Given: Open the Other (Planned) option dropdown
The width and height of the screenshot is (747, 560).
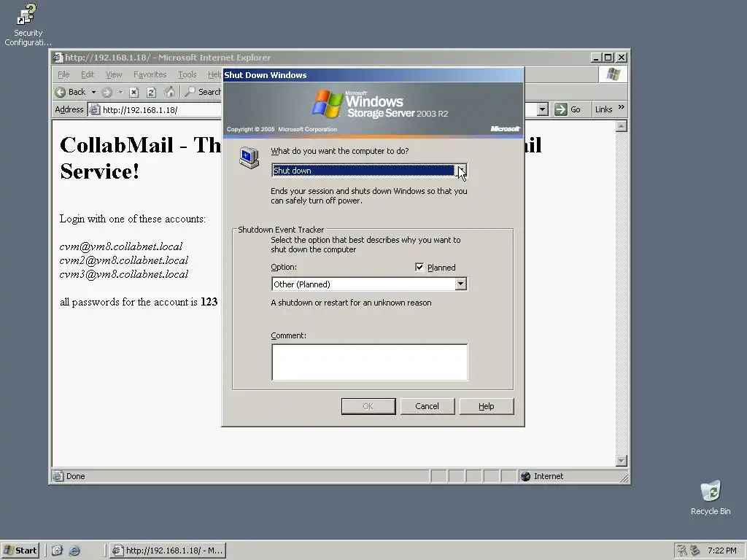Looking at the screenshot, I should (460, 284).
